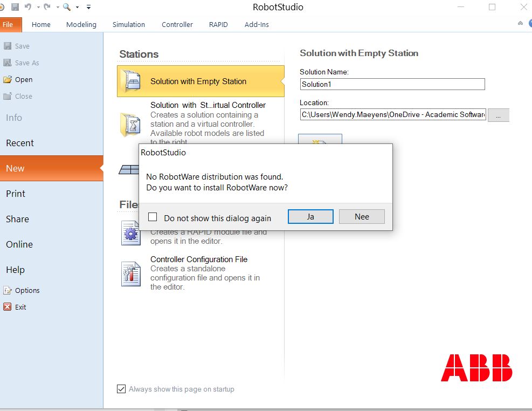Open the Print page in the sidebar
This screenshot has width=532, height=411.
tap(16, 194)
